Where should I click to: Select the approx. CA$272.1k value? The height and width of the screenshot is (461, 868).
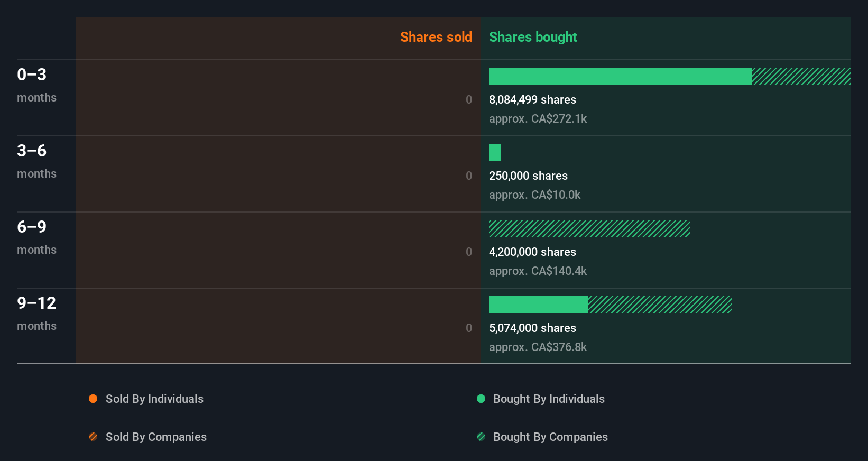coord(538,119)
